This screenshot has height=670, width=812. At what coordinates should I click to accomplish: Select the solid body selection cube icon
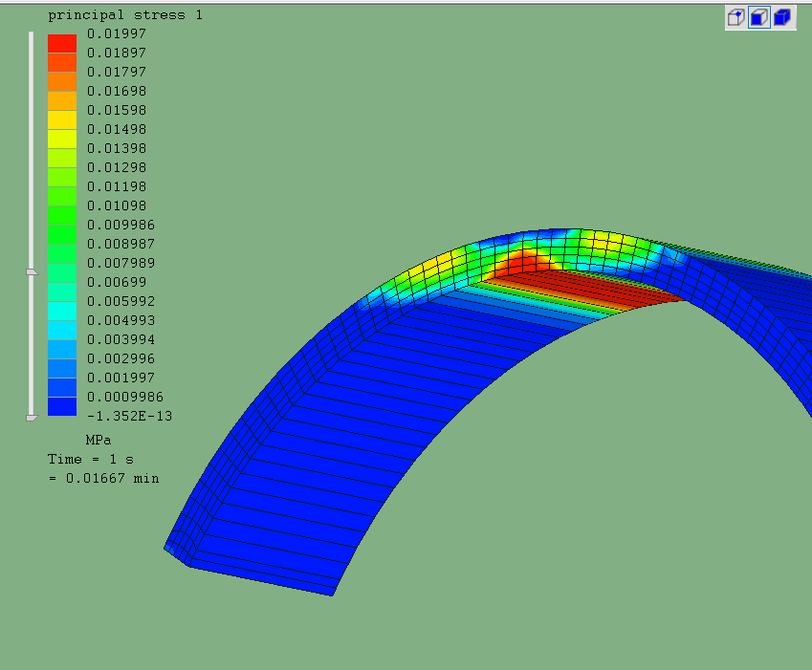pos(782,17)
